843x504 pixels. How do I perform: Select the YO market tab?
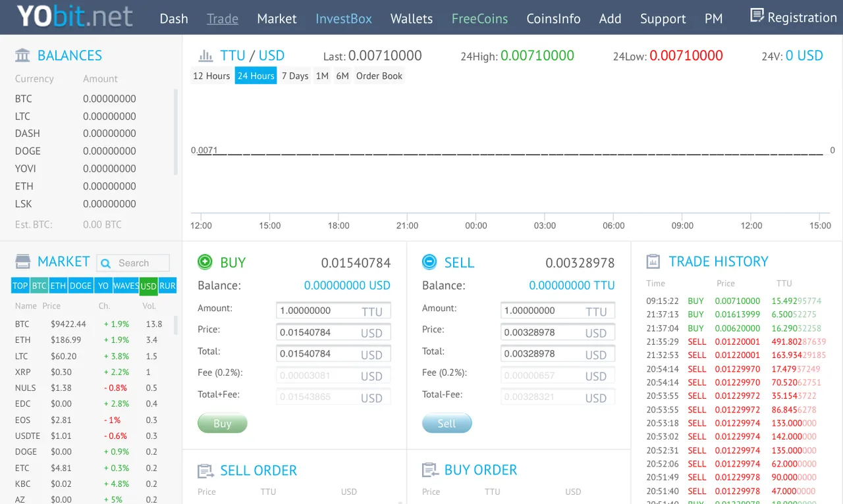[103, 286]
